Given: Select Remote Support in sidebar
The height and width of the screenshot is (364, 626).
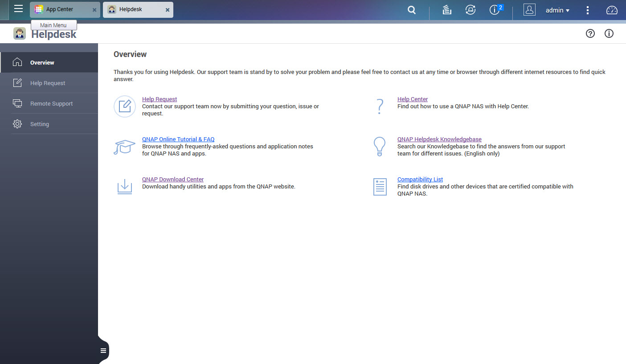Looking at the screenshot, I should click(x=51, y=104).
